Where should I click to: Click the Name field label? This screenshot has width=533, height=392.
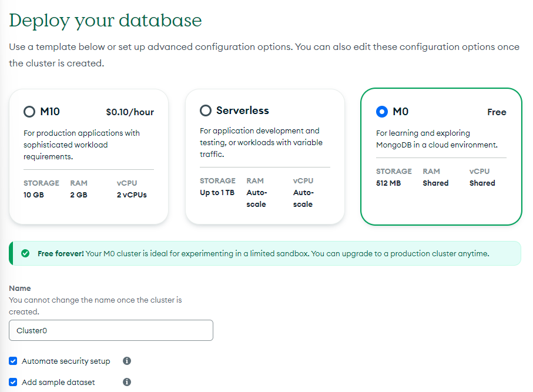pyautogui.click(x=20, y=289)
